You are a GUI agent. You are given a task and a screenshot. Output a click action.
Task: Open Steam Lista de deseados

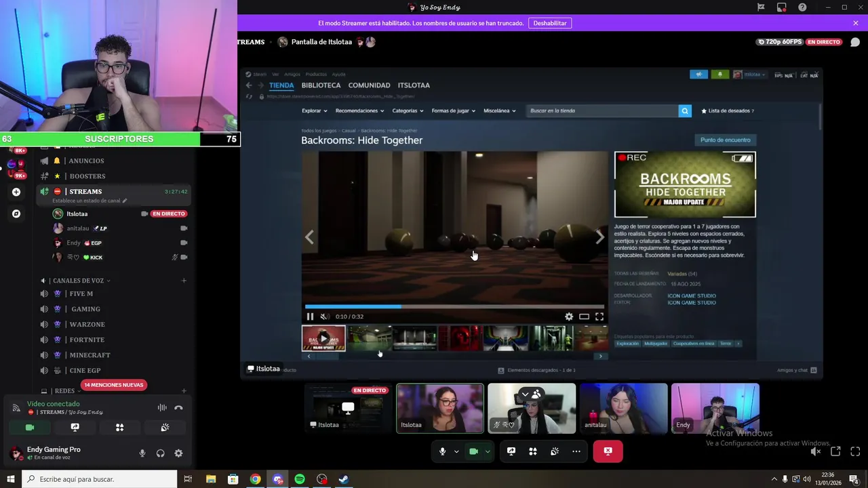(x=728, y=110)
